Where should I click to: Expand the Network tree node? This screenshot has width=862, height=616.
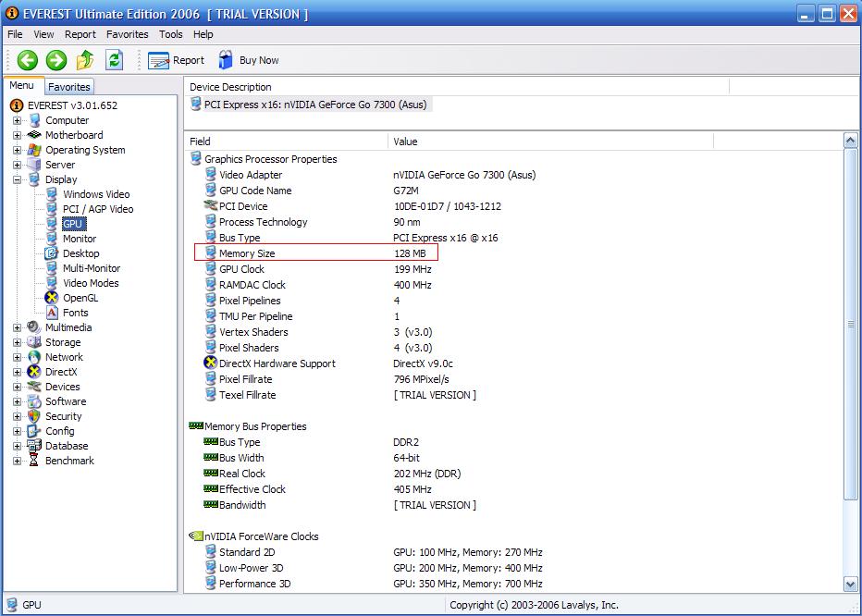point(17,358)
